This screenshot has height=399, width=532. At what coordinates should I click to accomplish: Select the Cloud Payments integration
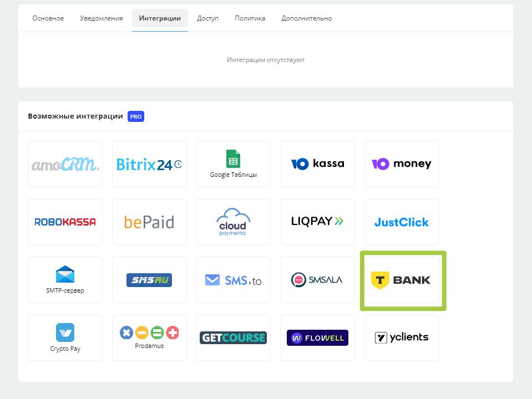click(x=233, y=222)
